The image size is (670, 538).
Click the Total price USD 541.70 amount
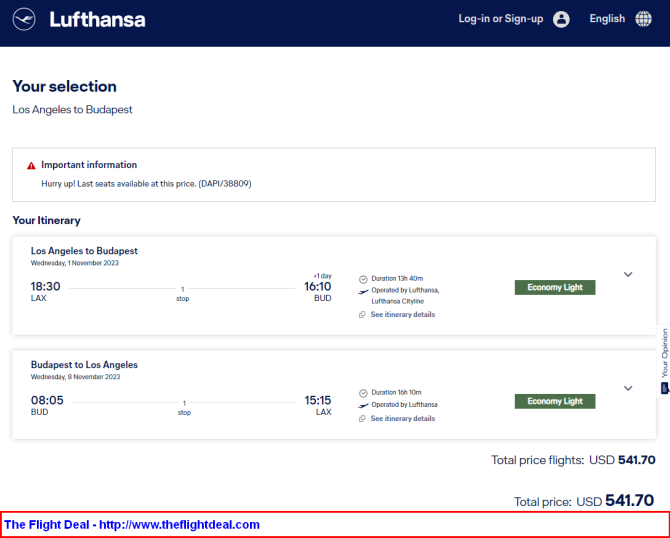(584, 500)
